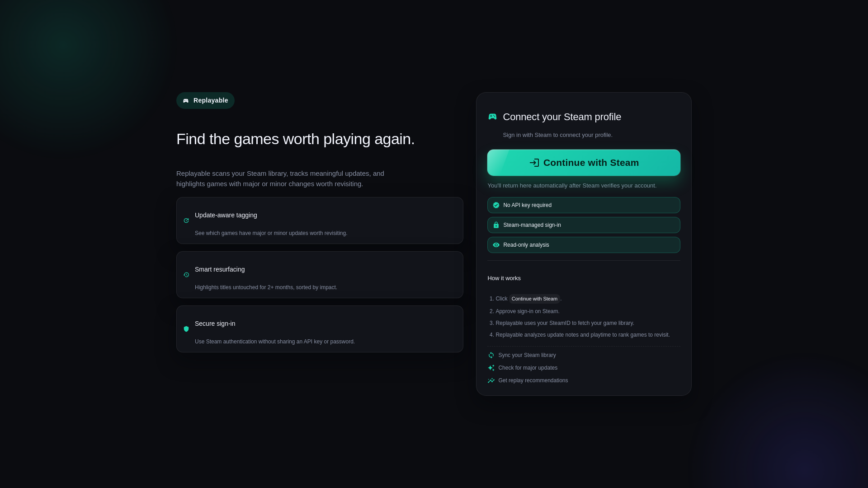
Task: Select the Update-aware tagging card
Action: tap(319, 221)
